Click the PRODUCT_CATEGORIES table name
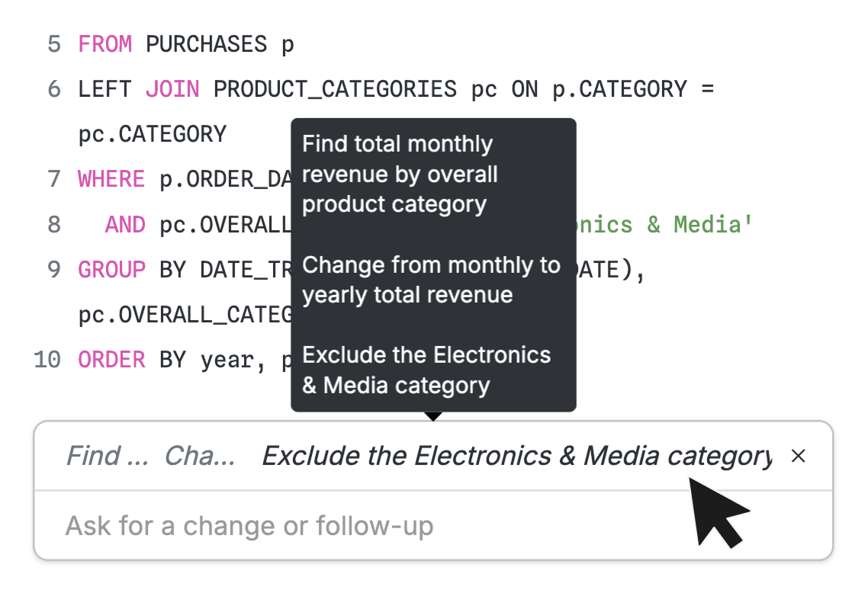 tap(335, 89)
